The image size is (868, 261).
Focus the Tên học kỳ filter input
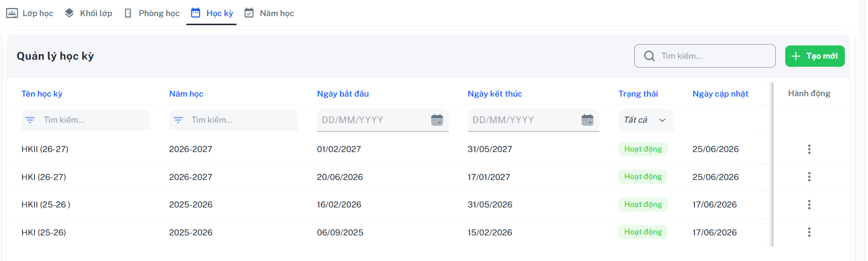pyautogui.click(x=86, y=120)
